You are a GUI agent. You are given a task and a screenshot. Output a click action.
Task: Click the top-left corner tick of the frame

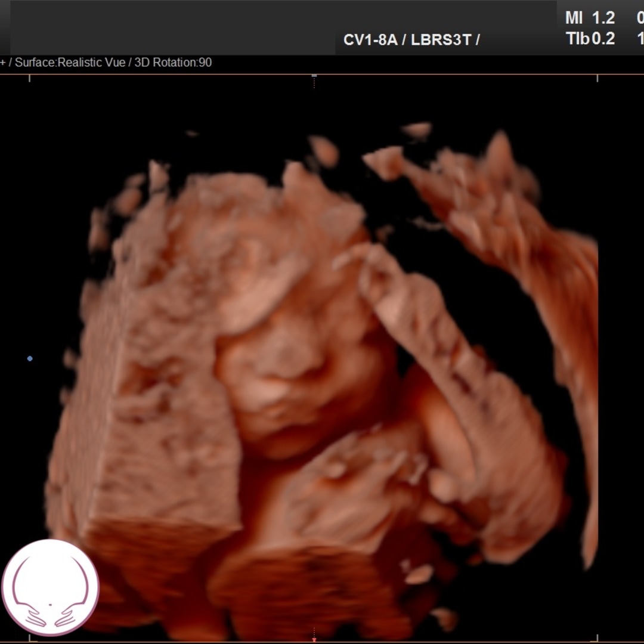point(30,78)
